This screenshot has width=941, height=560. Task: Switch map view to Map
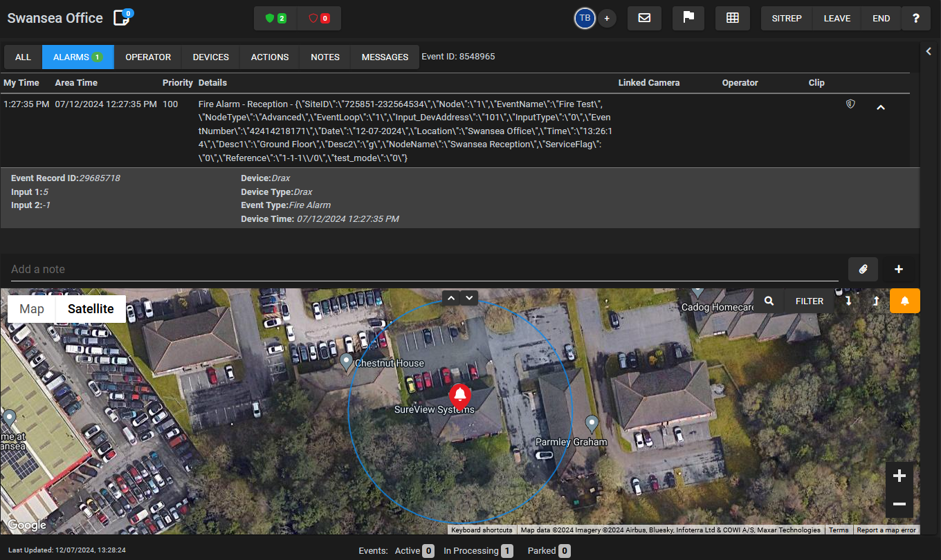[x=32, y=309]
